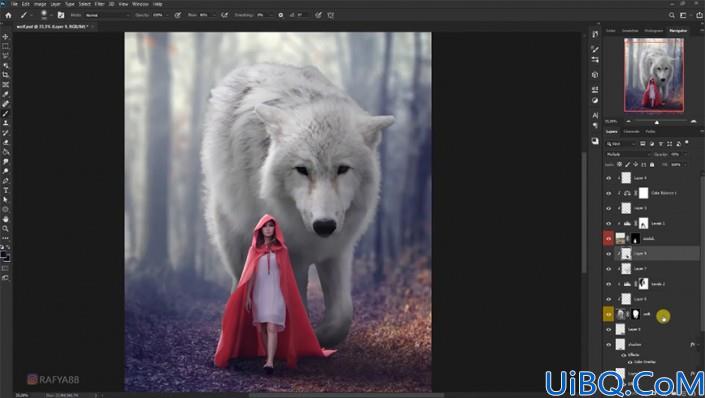Click Navigator zoom in large mountains button
Image resolution: width=705 pixels, height=398 pixels.
click(694, 121)
